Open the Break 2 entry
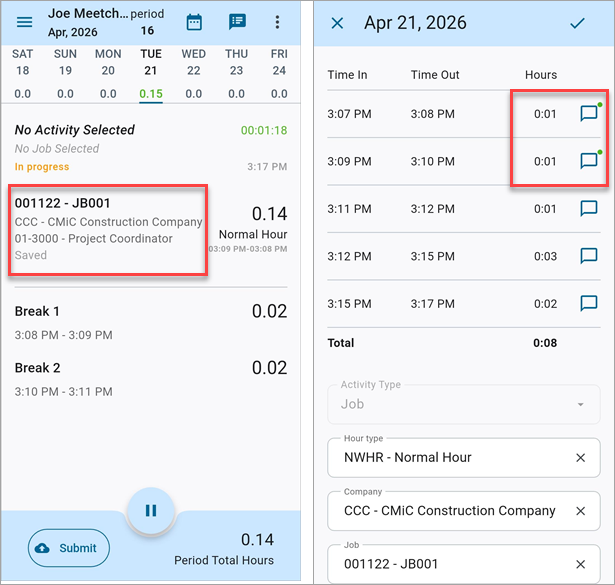 click(x=151, y=379)
